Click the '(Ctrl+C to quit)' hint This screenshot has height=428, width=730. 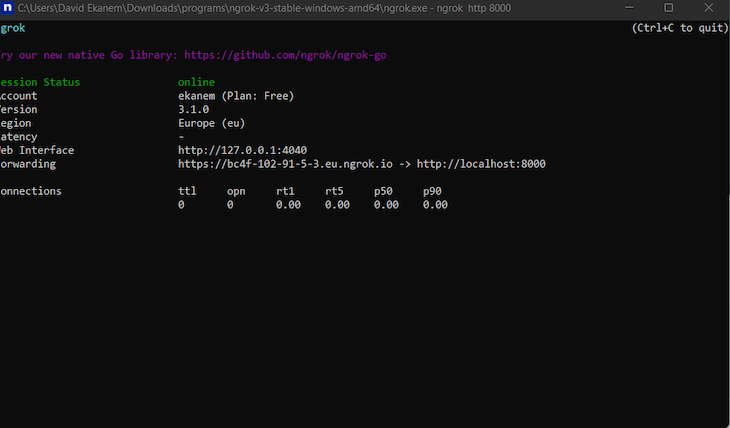point(680,28)
